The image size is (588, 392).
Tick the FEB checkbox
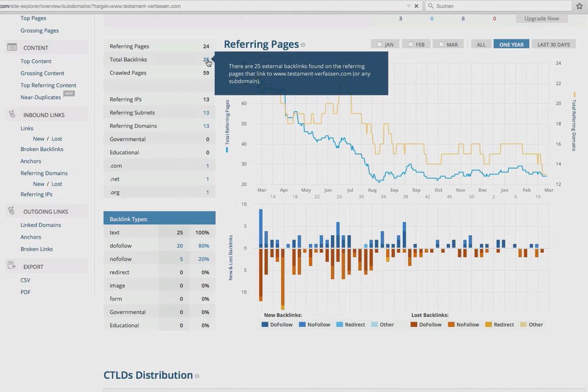410,45
